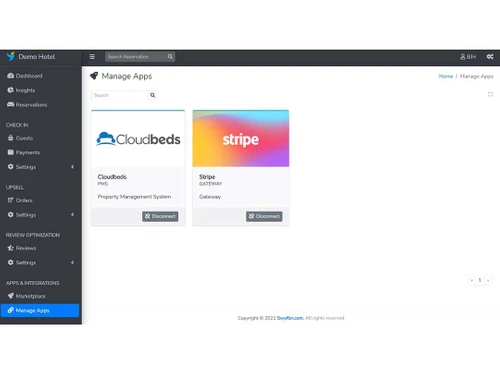
Task: Disconnect the Cloudbeds app
Action: 160,216
